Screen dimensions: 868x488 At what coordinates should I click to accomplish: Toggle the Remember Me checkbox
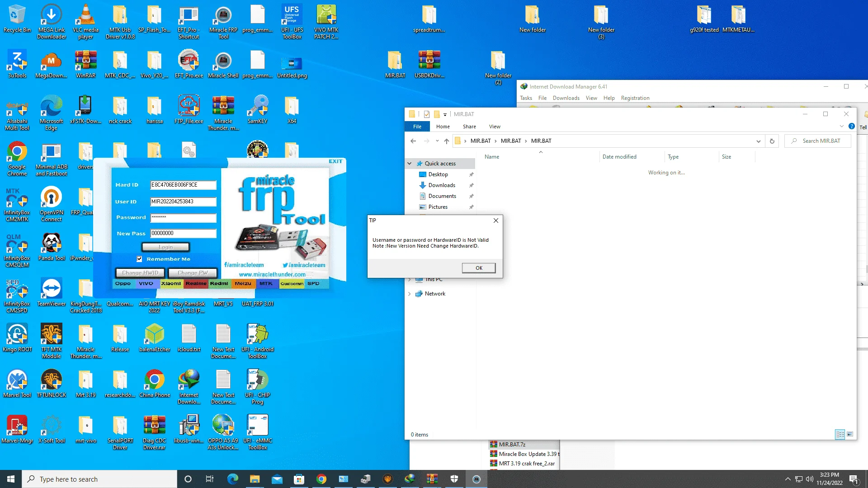coord(139,259)
